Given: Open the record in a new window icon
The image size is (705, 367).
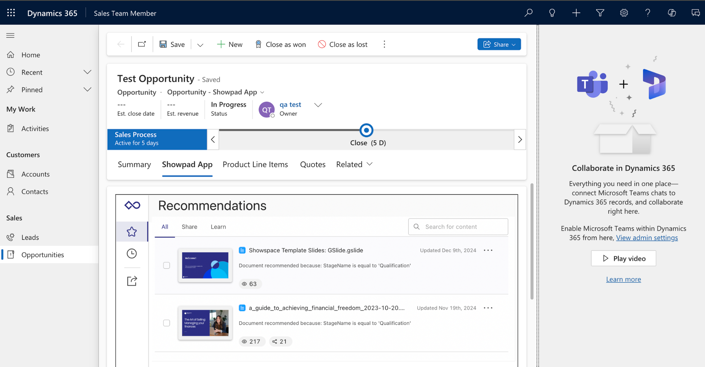Looking at the screenshot, I should [x=142, y=44].
